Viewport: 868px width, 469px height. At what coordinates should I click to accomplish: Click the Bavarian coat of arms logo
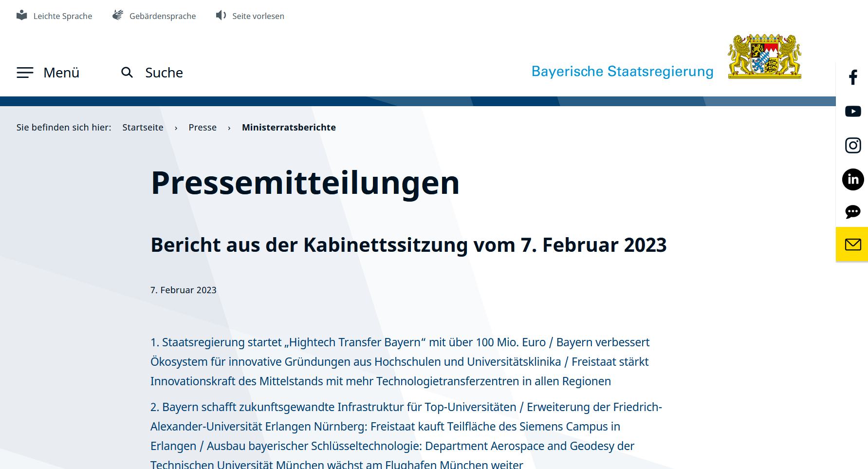764,56
